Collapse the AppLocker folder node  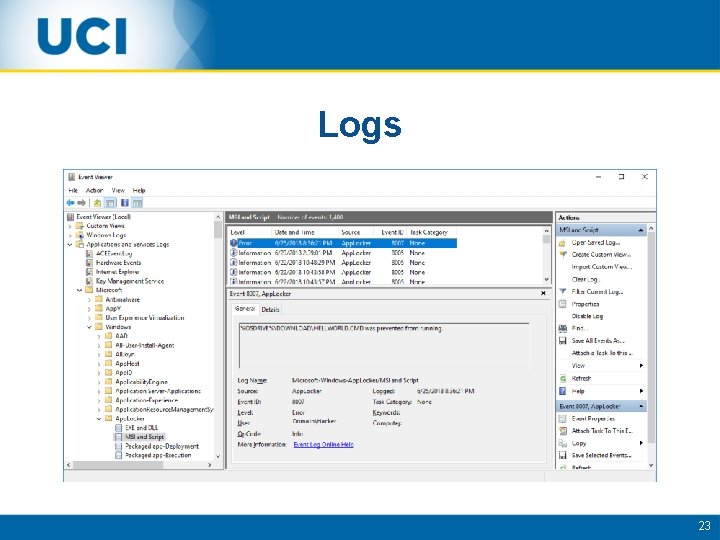99,419
